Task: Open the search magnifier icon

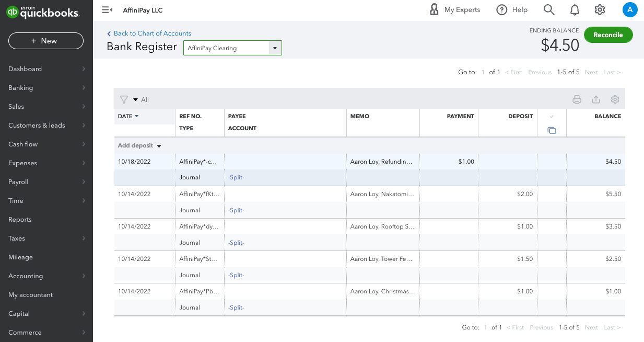Action: tap(549, 10)
